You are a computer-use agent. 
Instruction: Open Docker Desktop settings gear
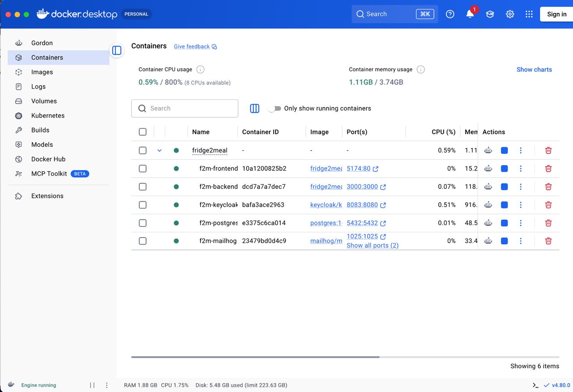click(510, 14)
